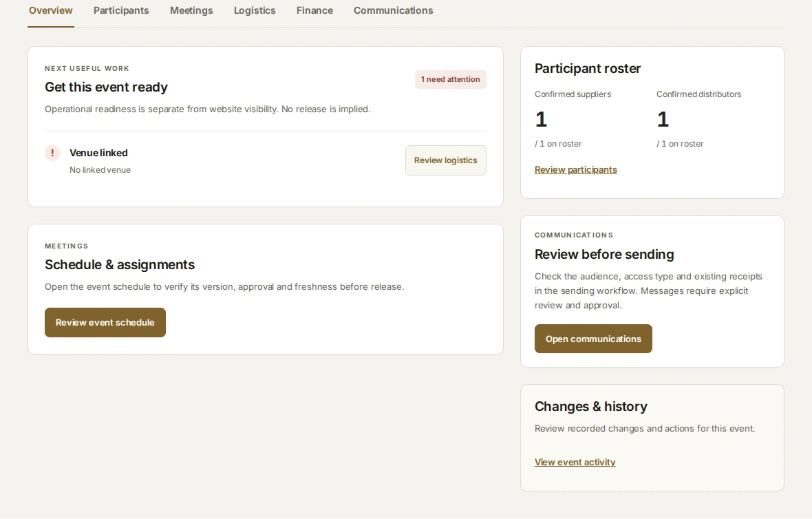Click the red exclamation Venue linked icon
The width and height of the screenshot is (812, 519).
52,153
